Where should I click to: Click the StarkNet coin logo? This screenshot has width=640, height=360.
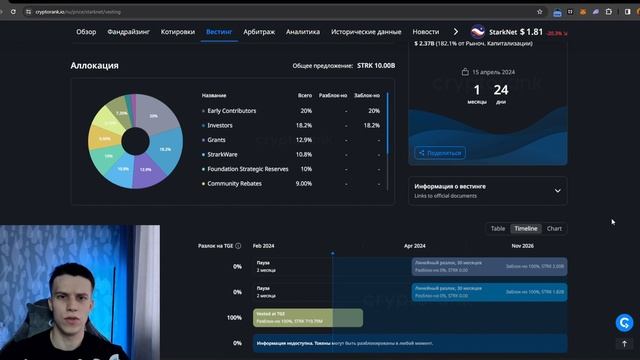coord(478,31)
